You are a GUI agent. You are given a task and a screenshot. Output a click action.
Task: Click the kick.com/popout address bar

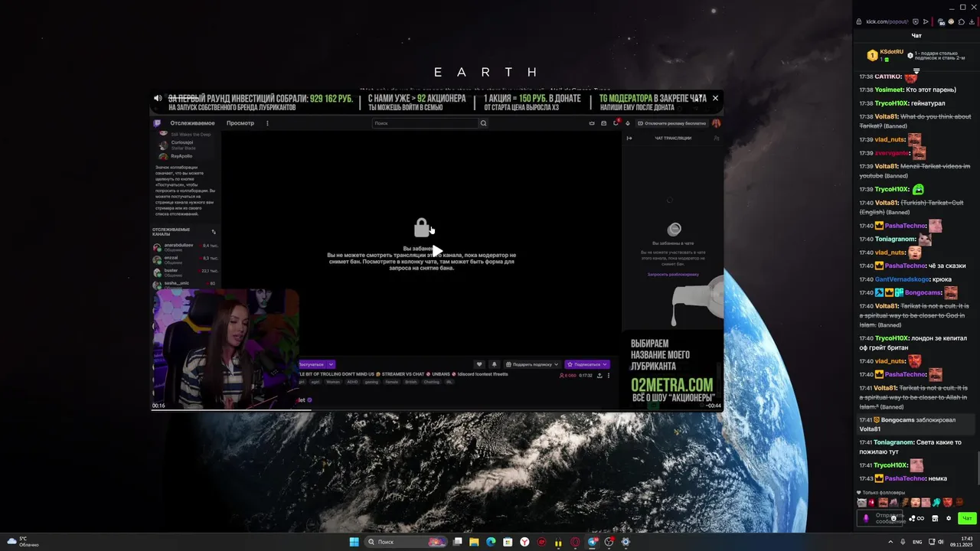[x=887, y=21]
